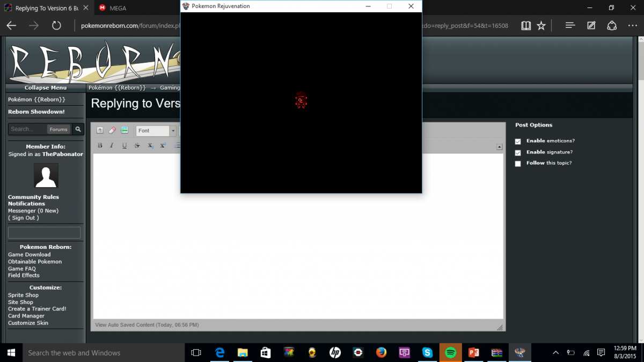Open Card Manager link
This screenshot has width=644, height=362.
coord(26,316)
